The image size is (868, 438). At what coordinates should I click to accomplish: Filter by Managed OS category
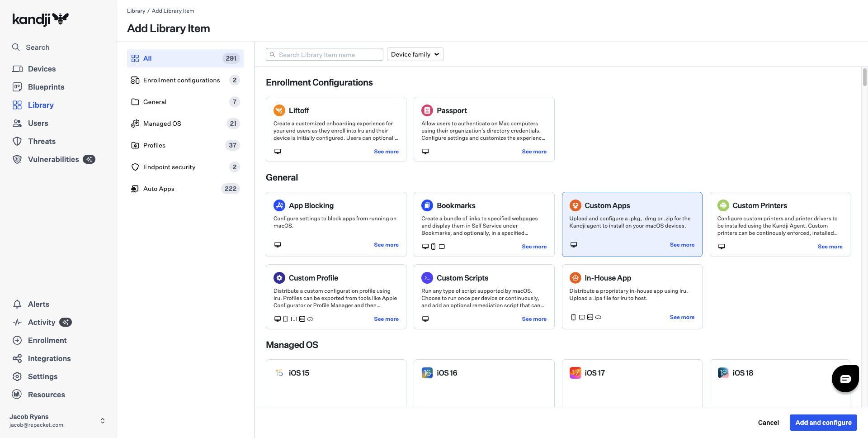[x=185, y=124]
